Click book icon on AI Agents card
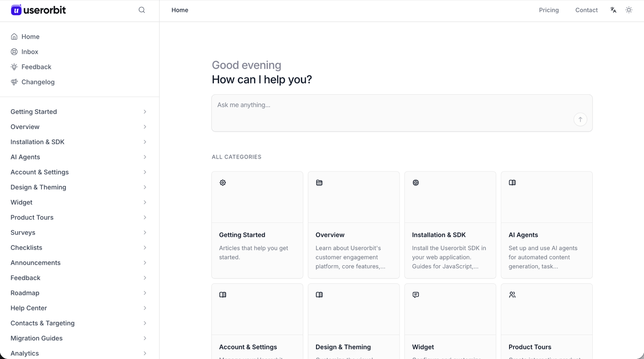 click(512, 183)
